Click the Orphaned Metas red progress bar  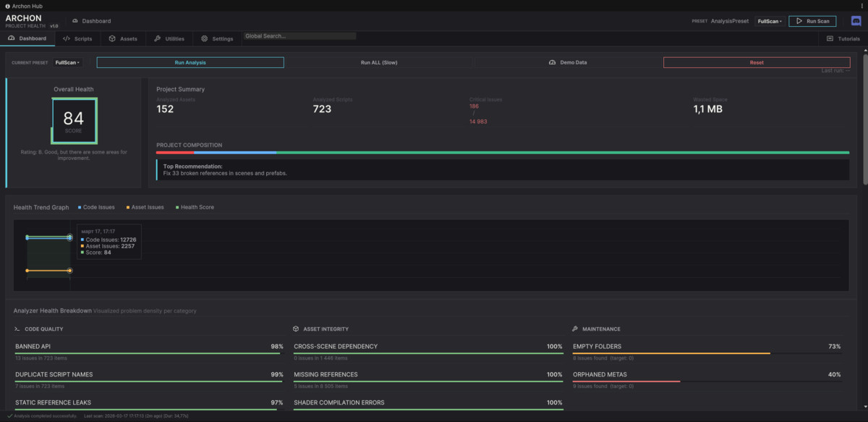click(x=626, y=381)
